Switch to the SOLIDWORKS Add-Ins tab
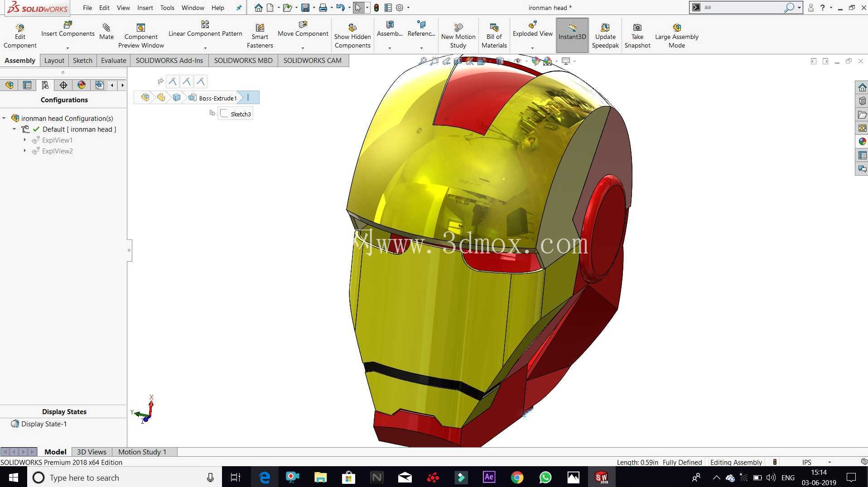The image size is (868, 487). click(169, 60)
